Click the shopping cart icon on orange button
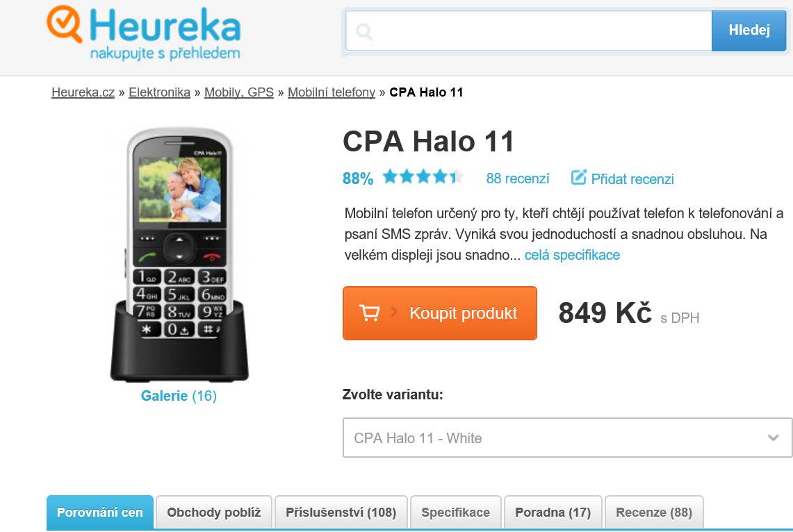Screen dimensions: 793x532 [x=369, y=313]
